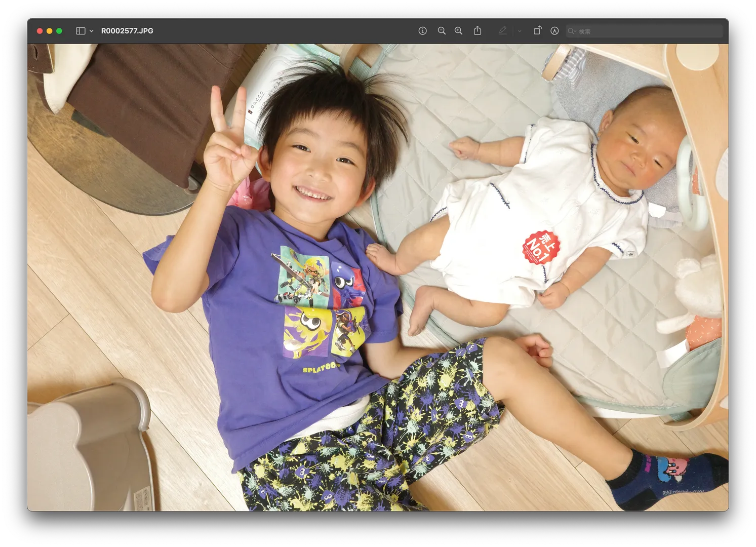The image size is (756, 547).
Task: Open the Share menu
Action: [x=478, y=31]
